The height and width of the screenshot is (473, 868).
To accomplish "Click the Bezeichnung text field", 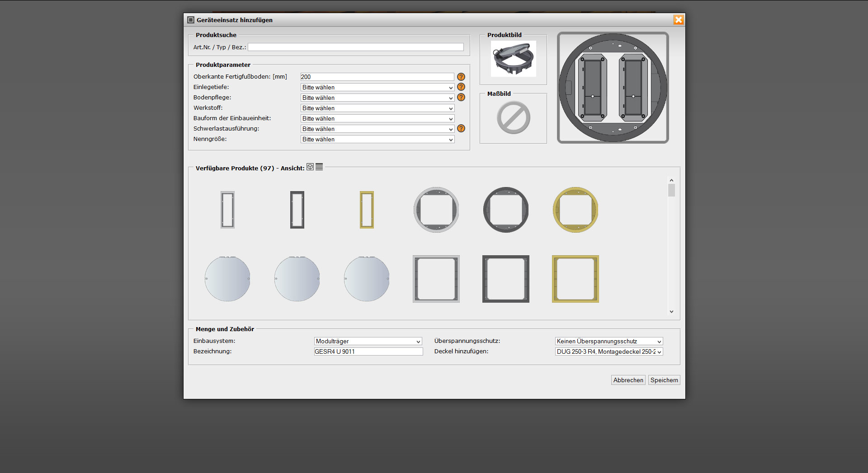I will point(368,351).
